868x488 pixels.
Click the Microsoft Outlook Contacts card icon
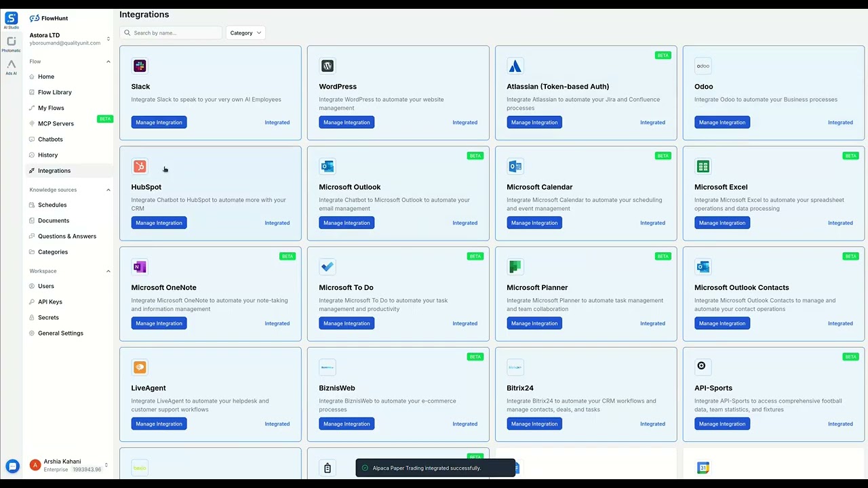click(x=703, y=266)
